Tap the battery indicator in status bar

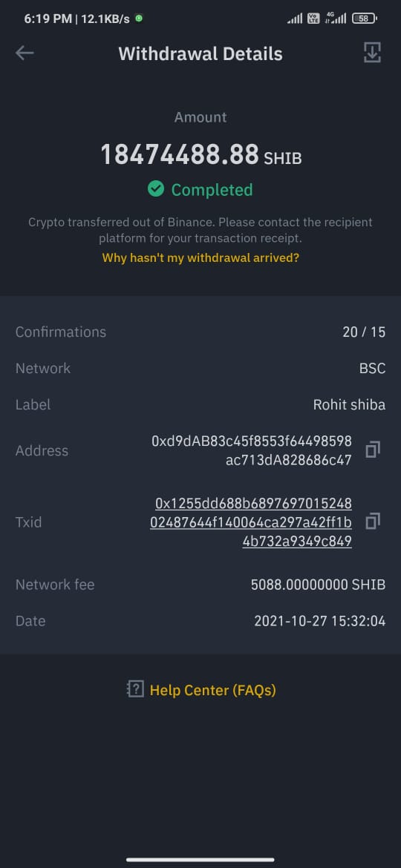pos(366,19)
